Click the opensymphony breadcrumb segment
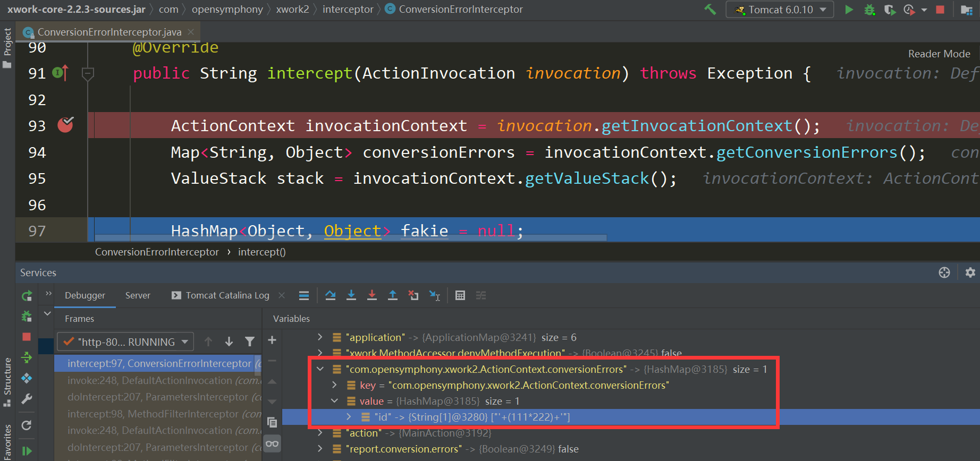Screen dimensions: 980x461 [227, 10]
